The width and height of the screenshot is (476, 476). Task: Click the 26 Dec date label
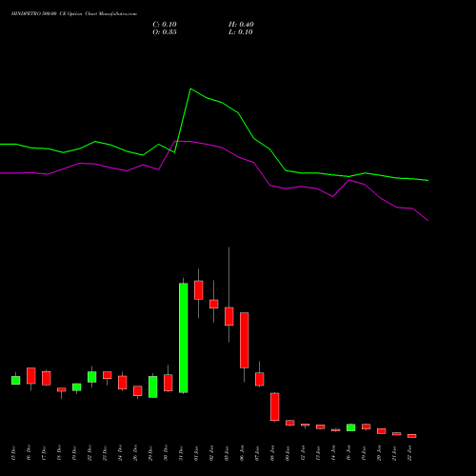coord(135,453)
